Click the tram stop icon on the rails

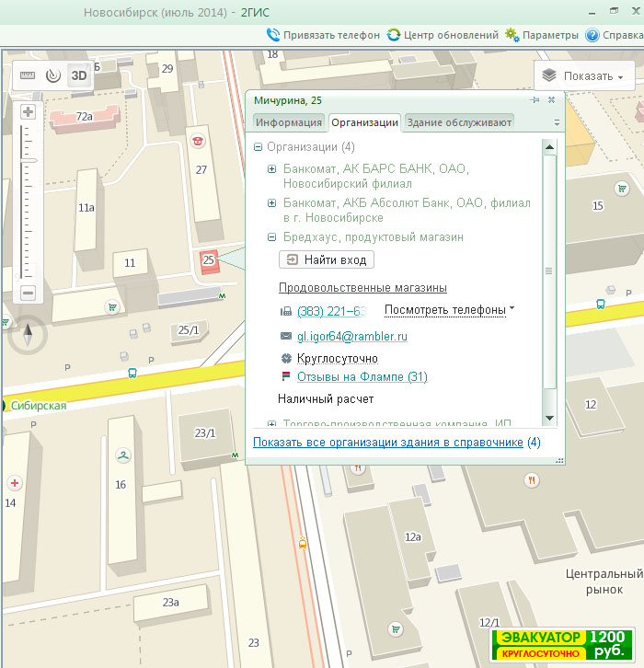[x=303, y=543]
